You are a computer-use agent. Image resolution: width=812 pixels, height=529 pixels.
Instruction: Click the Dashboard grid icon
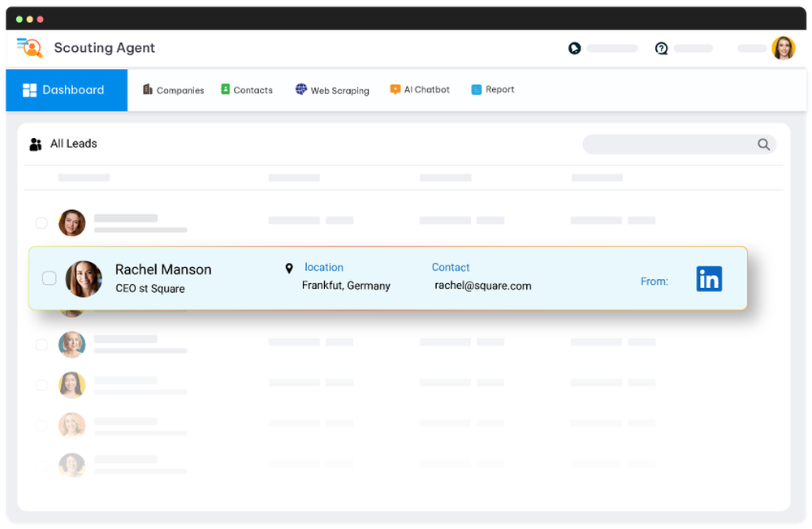pyautogui.click(x=29, y=90)
